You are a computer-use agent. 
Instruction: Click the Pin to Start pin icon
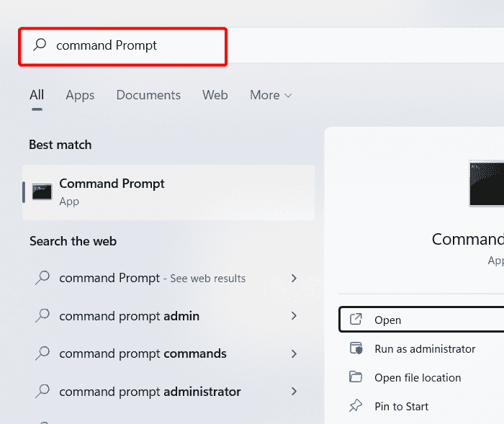point(355,406)
